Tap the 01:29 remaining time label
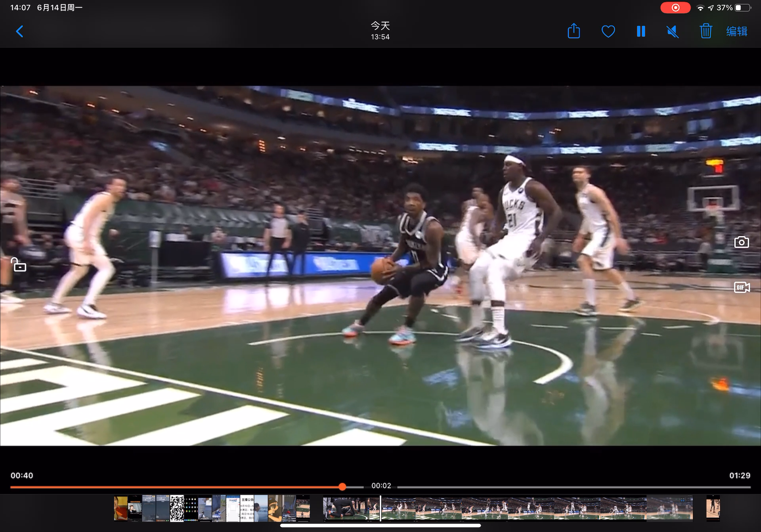The width and height of the screenshot is (761, 532). [740, 475]
